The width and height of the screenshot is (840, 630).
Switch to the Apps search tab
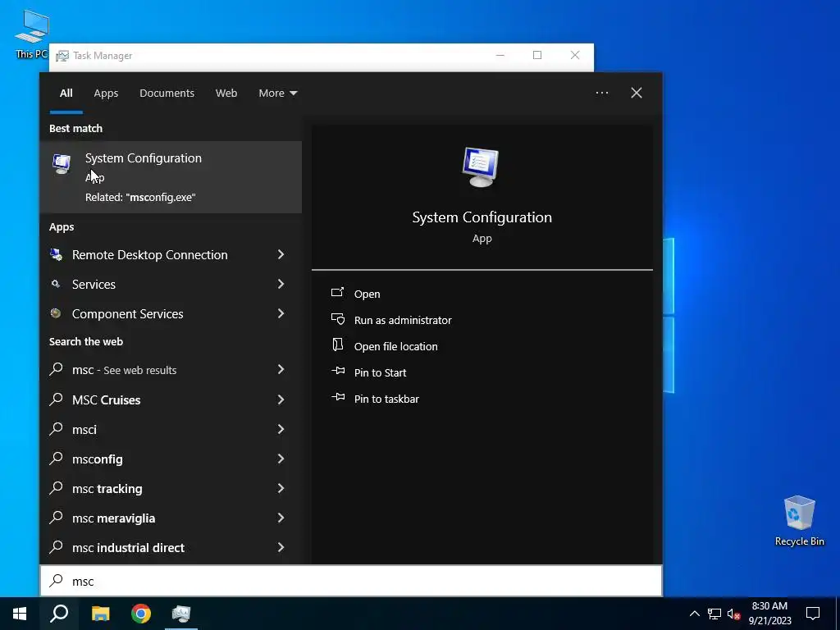pyautogui.click(x=106, y=94)
